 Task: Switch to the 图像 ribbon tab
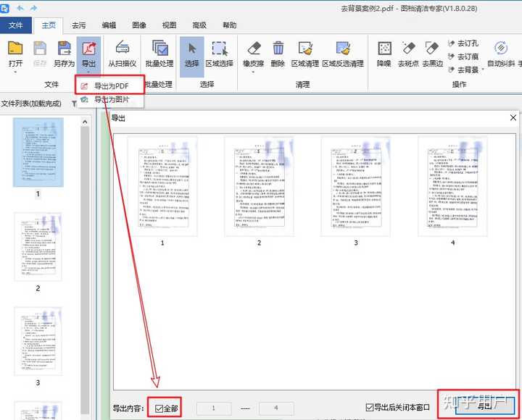[139, 25]
